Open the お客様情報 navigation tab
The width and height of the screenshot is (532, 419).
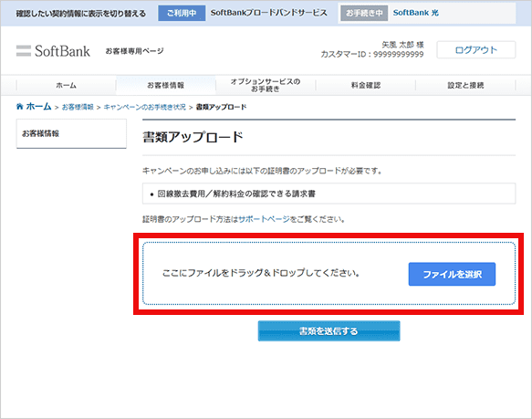165,85
